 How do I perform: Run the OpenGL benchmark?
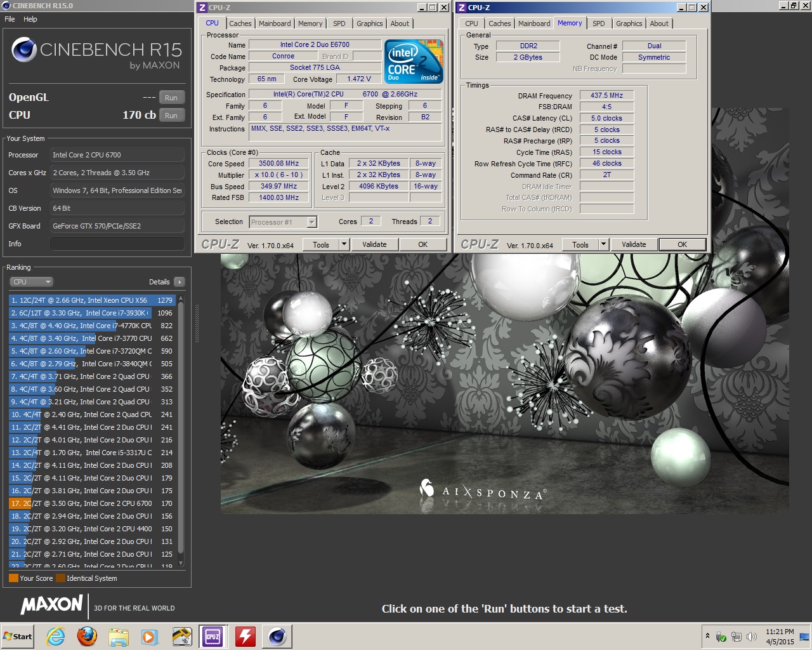pyautogui.click(x=171, y=98)
